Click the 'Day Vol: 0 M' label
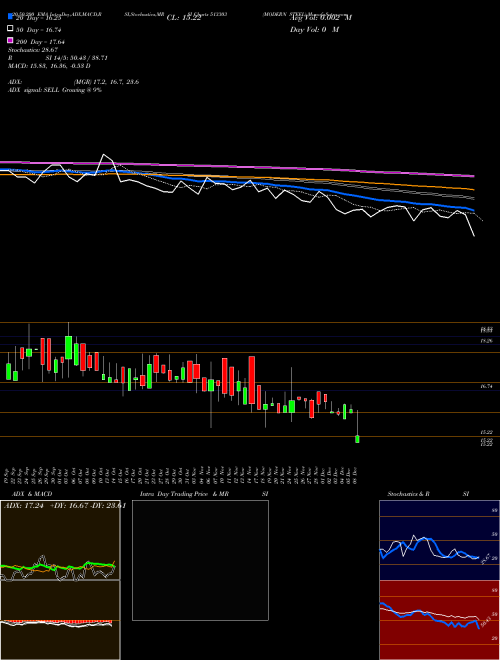Image resolution: width=500 pixels, height=660 pixels. tap(314, 30)
